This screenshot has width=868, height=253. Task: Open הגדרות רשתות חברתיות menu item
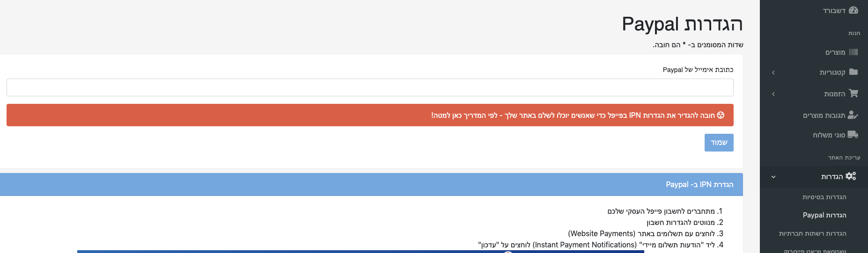813,233
